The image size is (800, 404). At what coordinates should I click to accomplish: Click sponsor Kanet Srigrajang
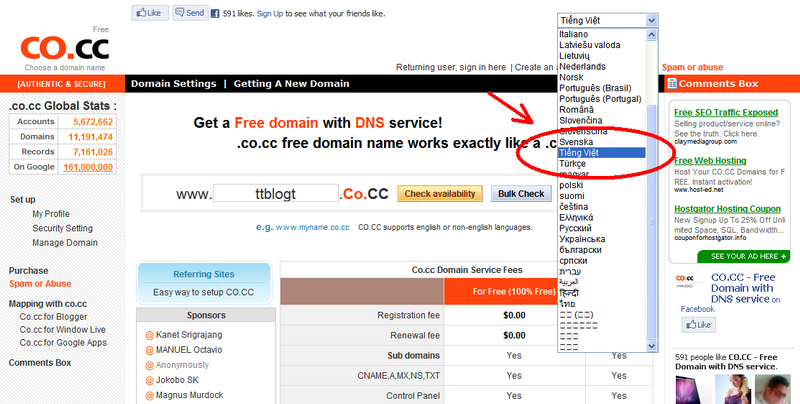189,335
